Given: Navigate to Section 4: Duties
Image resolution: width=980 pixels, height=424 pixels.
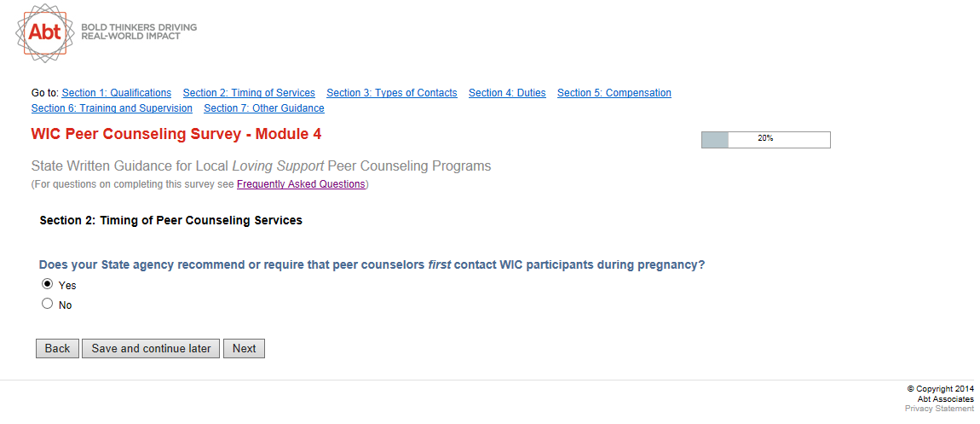Looking at the screenshot, I should [507, 93].
